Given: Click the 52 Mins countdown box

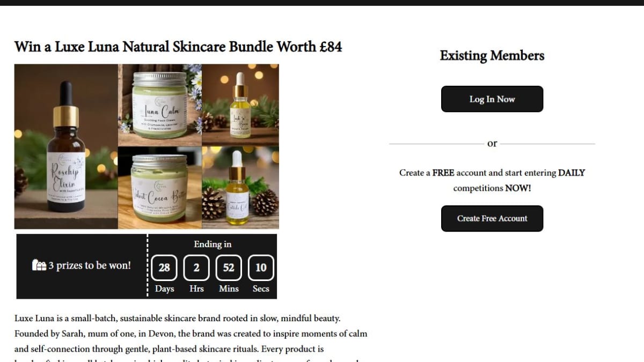Looking at the screenshot, I should click(229, 268).
